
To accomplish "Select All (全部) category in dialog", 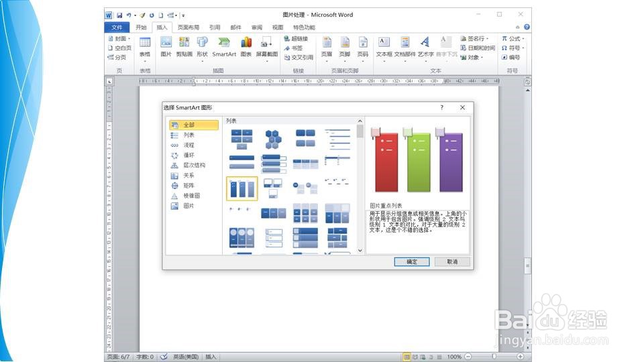I will 194,125.
